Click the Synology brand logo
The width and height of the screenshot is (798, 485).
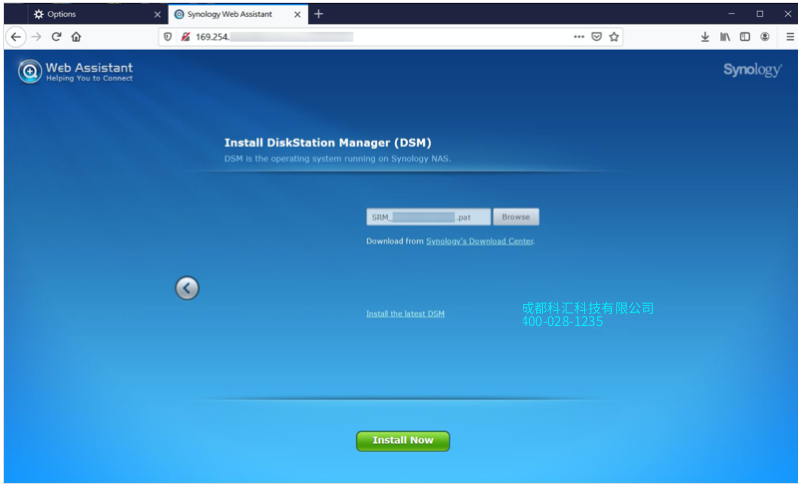coord(752,70)
